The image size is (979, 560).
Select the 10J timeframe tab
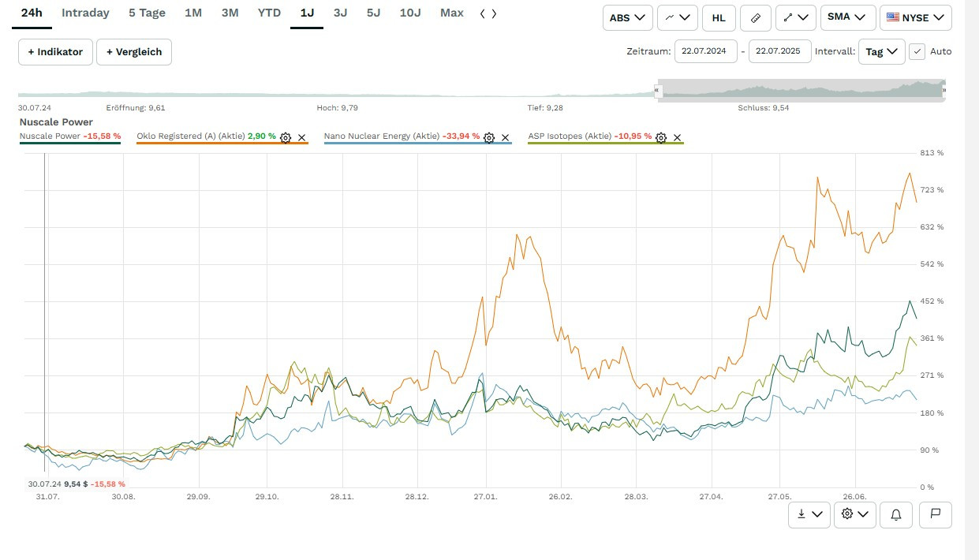(x=410, y=13)
